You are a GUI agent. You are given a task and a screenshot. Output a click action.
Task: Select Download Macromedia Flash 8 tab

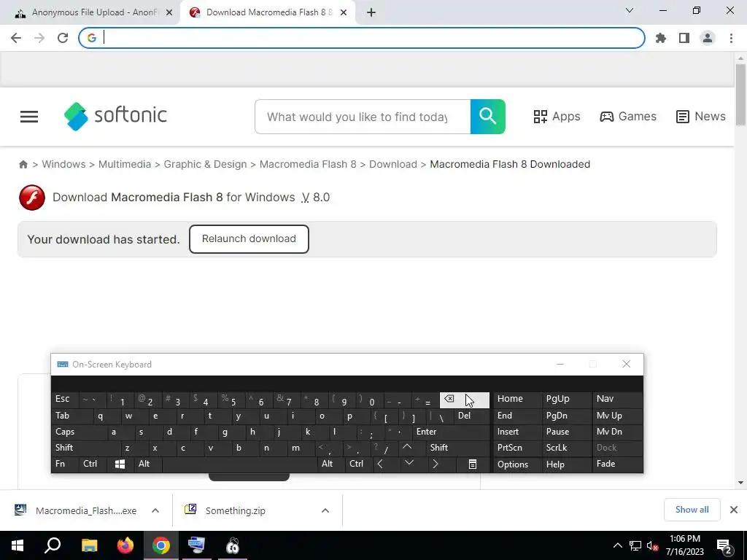click(x=269, y=13)
